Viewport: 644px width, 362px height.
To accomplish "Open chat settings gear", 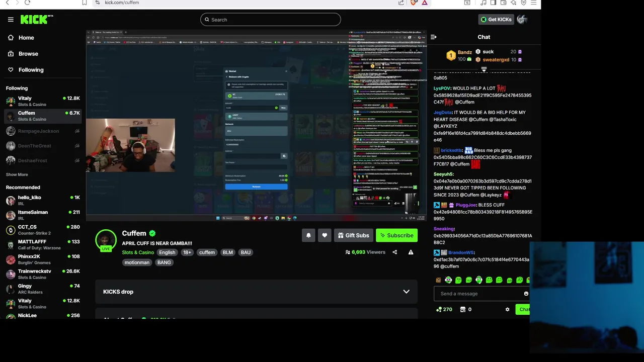I will pos(507,310).
